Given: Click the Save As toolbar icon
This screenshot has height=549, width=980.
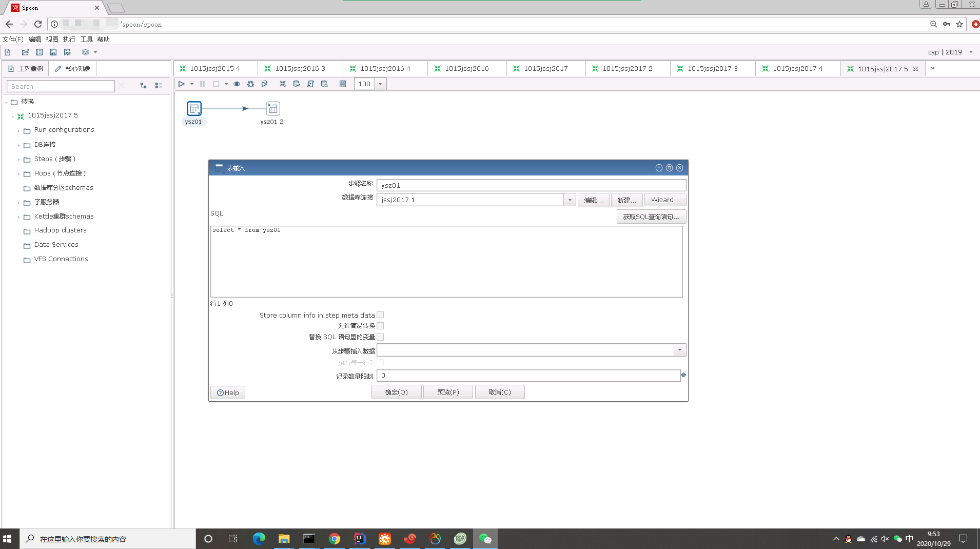Looking at the screenshot, I should tap(67, 52).
